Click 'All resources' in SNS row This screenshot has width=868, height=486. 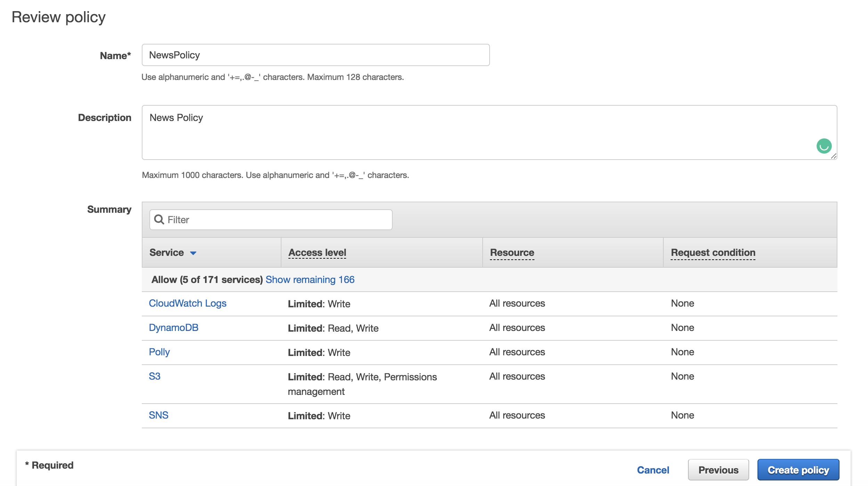pos(517,415)
